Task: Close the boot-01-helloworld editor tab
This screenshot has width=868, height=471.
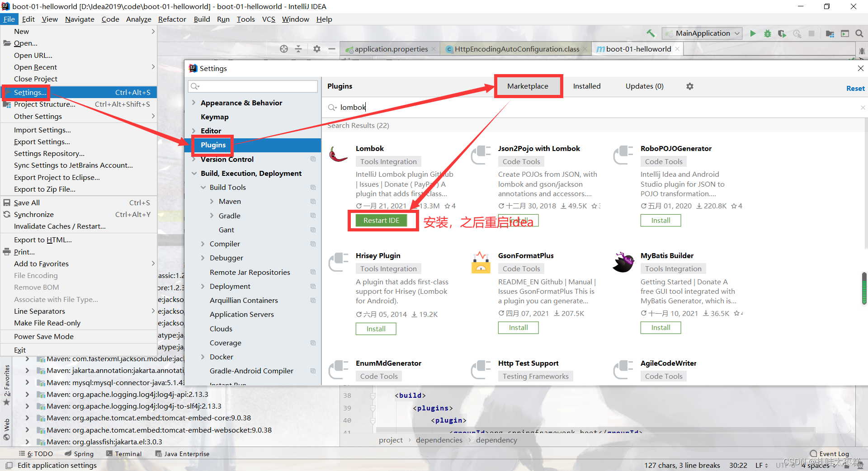Action: pos(677,49)
